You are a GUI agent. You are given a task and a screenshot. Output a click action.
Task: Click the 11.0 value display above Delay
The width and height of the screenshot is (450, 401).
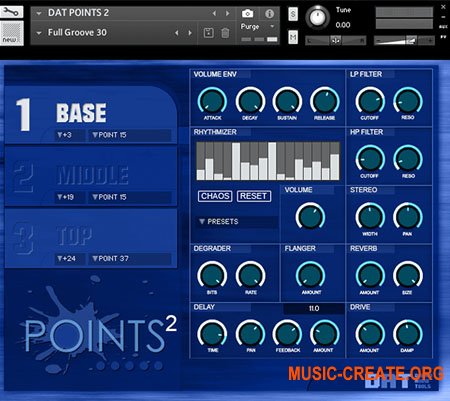click(314, 309)
